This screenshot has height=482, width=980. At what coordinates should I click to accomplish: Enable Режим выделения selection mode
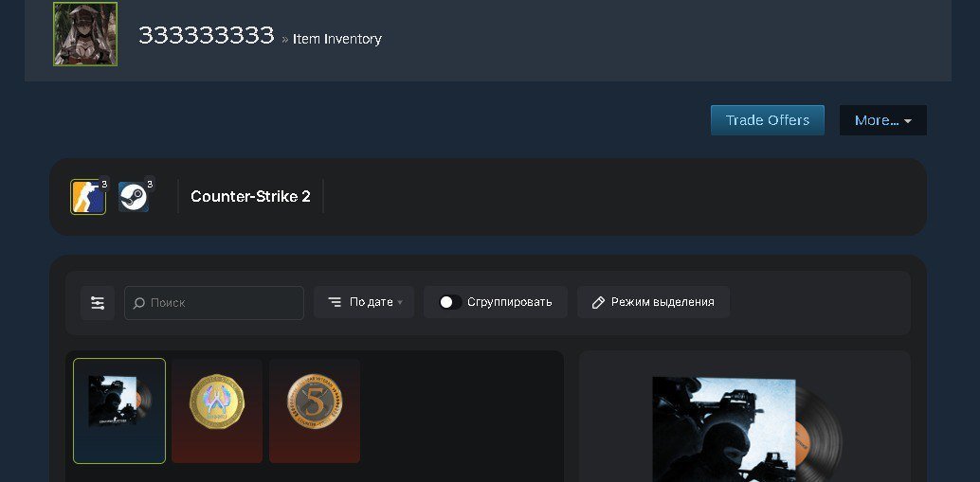coord(653,302)
